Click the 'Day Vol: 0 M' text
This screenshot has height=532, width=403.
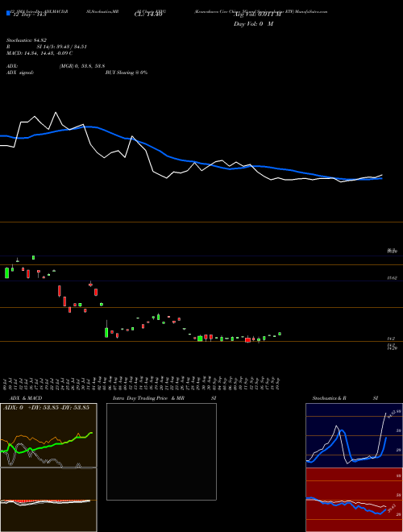[253, 24]
